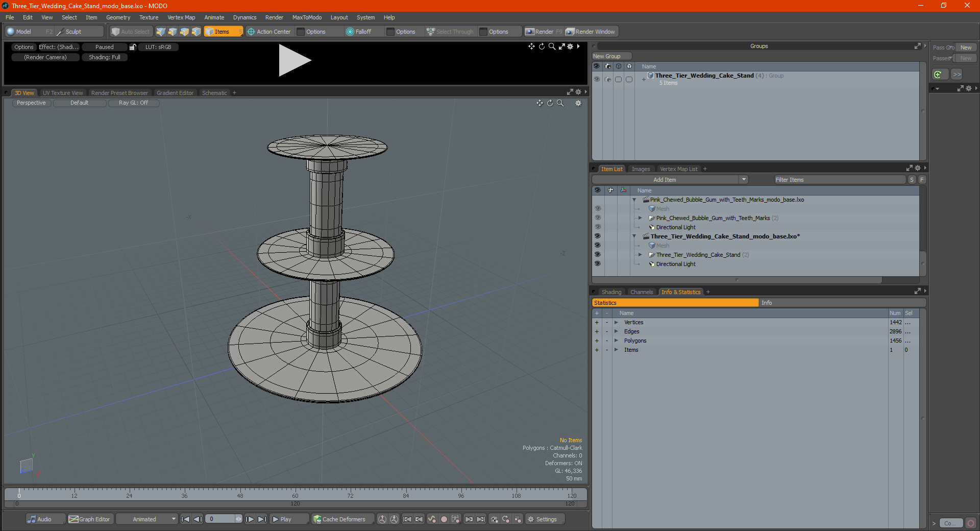Toggle eye for Three_Tier_Wedding_Cake_Stand group
This screenshot has width=980, height=531.
coord(597,79)
